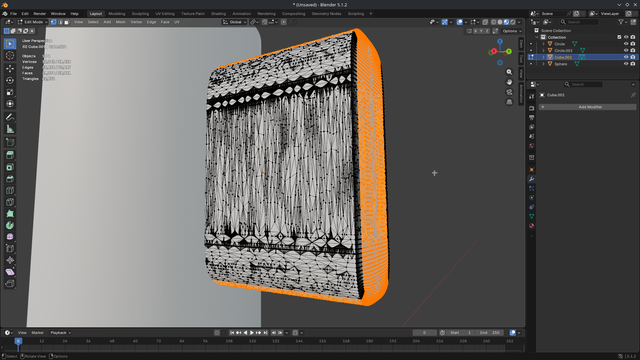Switch to material preview shading
The image size is (640, 360).
[507, 22]
